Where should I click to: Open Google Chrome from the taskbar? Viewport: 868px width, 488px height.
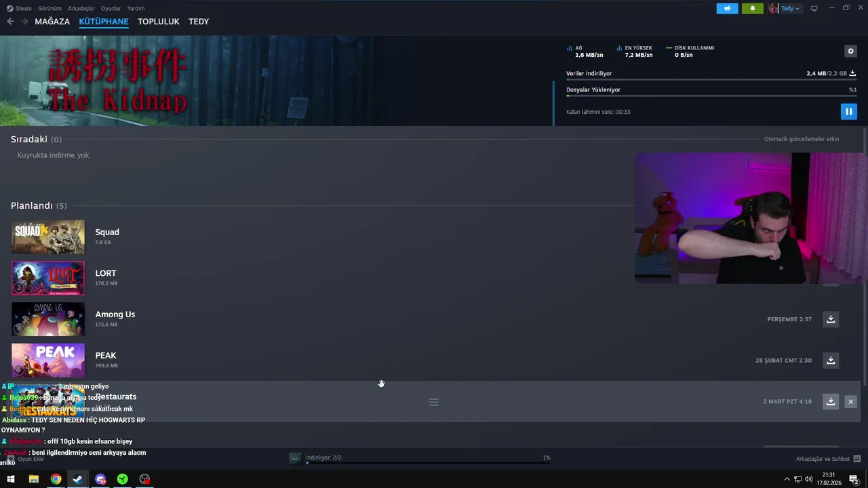click(56, 479)
